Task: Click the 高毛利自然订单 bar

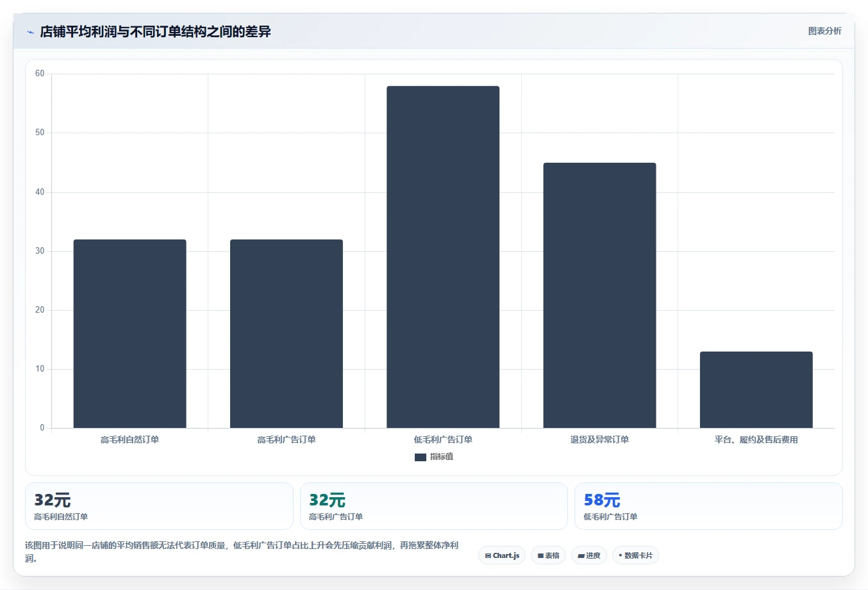Action: tap(129, 334)
